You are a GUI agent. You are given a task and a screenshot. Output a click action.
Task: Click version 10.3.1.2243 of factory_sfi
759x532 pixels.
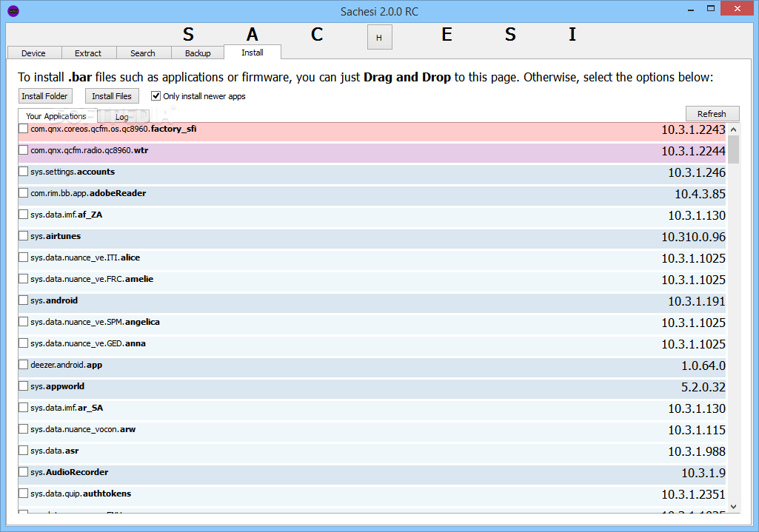(x=693, y=129)
